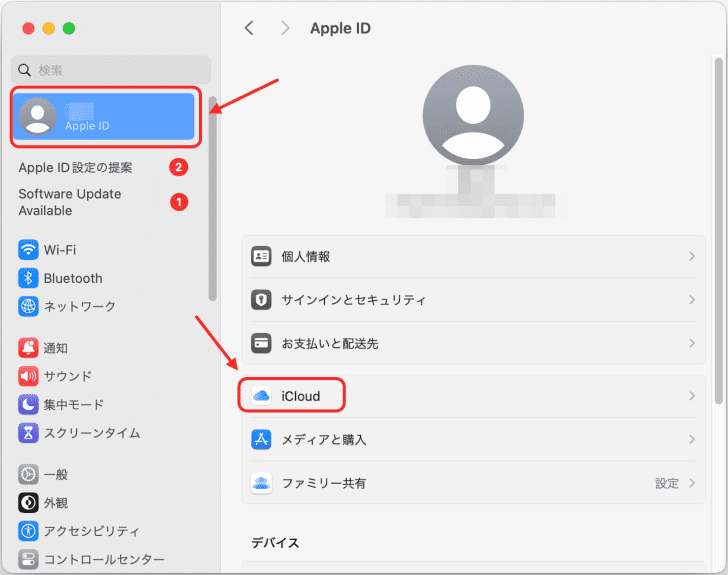This screenshot has height=575, width=728.
Task: Expand サインインとセキュリティ row chevron
Action: (x=691, y=300)
